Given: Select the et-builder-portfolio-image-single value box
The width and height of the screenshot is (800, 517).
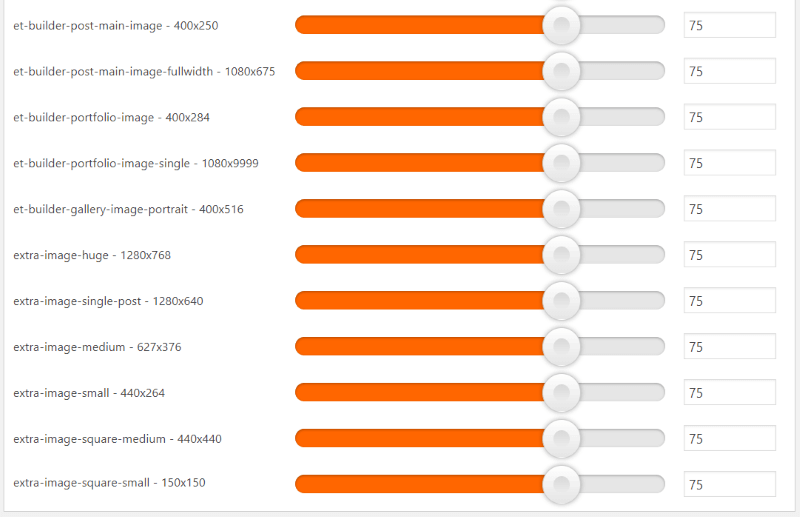Looking at the screenshot, I should coord(729,163).
